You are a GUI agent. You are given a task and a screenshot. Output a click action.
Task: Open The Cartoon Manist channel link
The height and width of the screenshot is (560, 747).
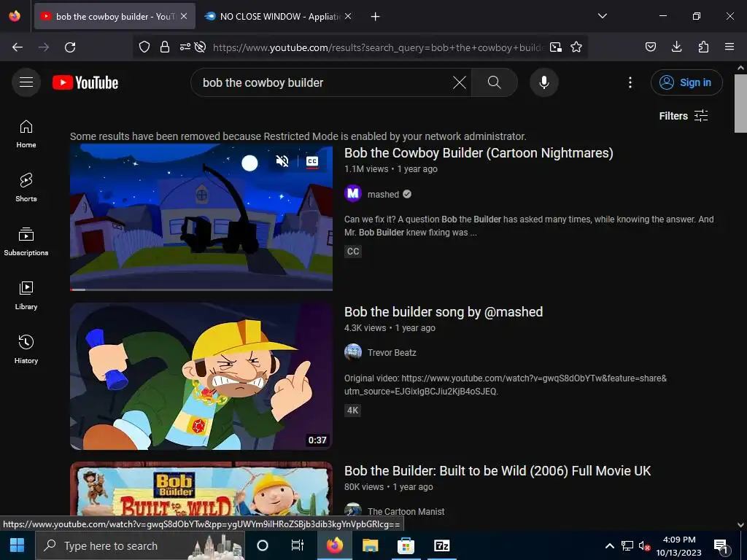coord(406,511)
